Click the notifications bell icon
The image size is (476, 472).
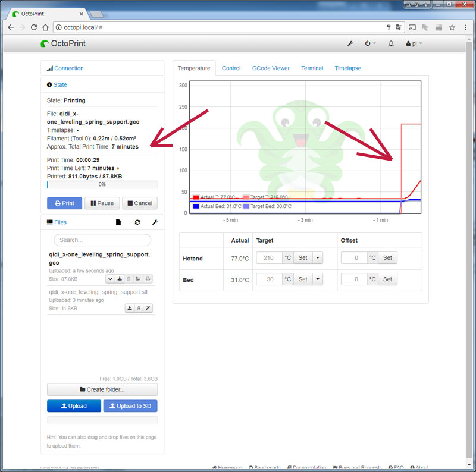click(x=391, y=43)
